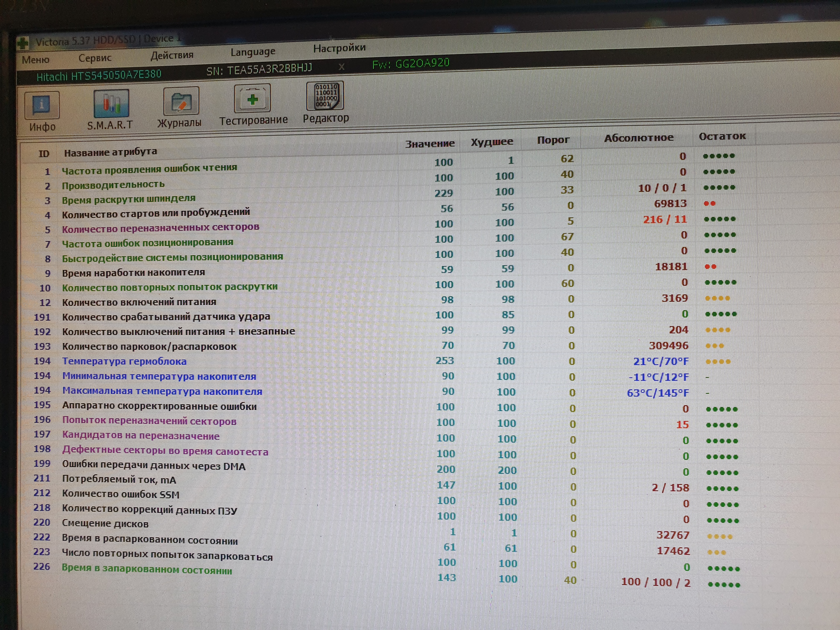Open the Language menu

pos(253,52)
